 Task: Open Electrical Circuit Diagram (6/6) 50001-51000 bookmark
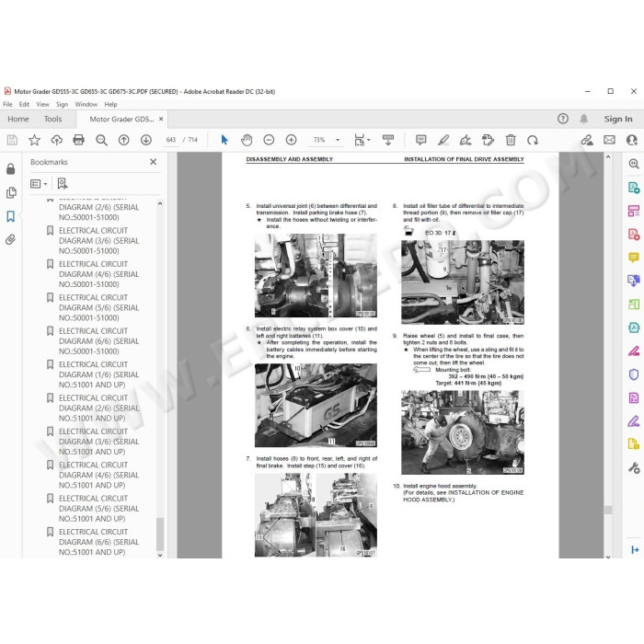tap(98, 341)
